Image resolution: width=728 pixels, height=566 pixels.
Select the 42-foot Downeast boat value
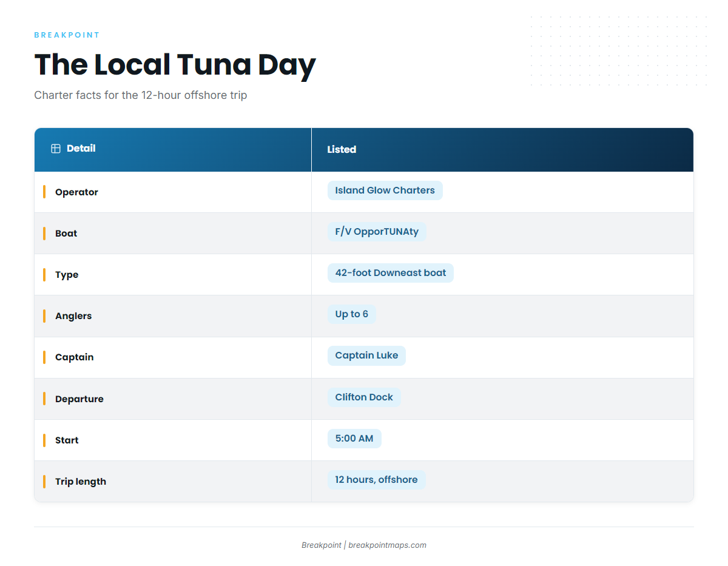[x=391, y=273]
